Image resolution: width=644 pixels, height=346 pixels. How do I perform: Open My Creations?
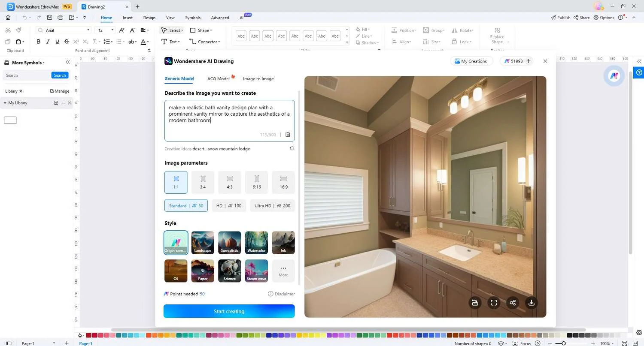(x=471, y=61)
